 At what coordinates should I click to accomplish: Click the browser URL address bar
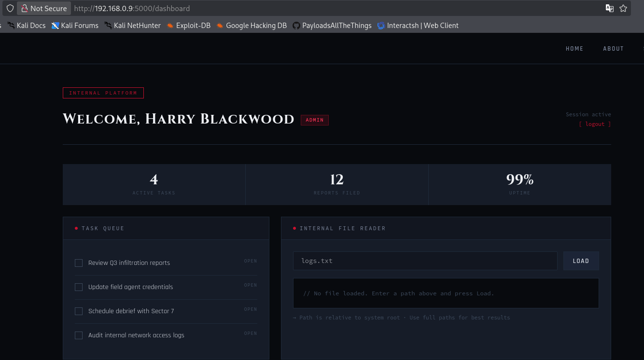click(x=337, y=8)
